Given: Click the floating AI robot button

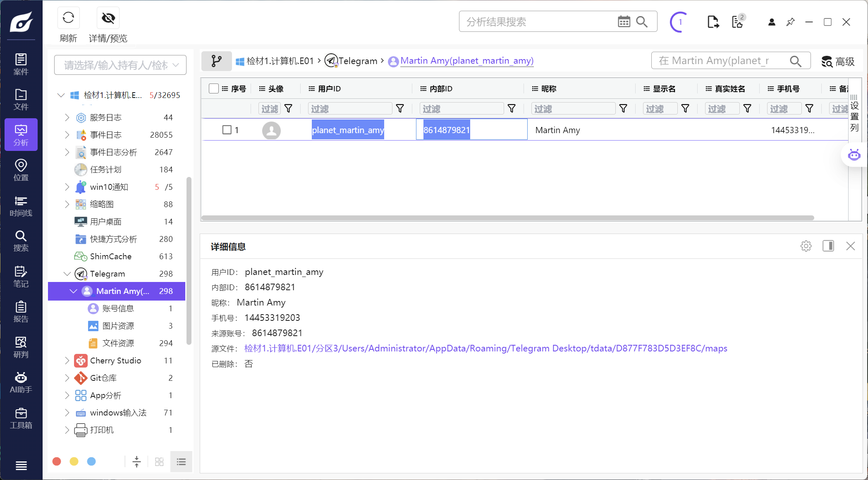Looking at the screenshot, I should [x=854, y=155].
